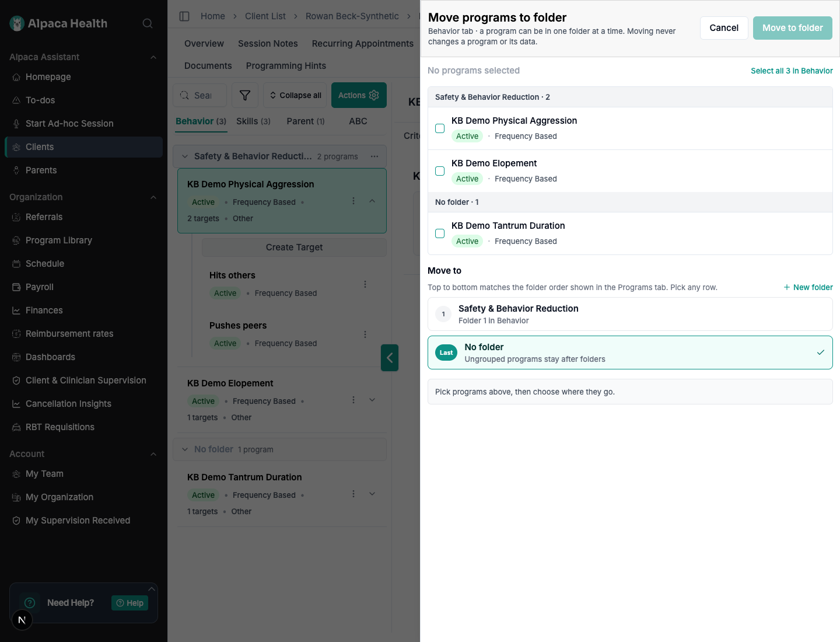The width and height of the screenshot is (840, 642).
Task: Click the Cancellation Insights chart icon
Action: (16, 404)
